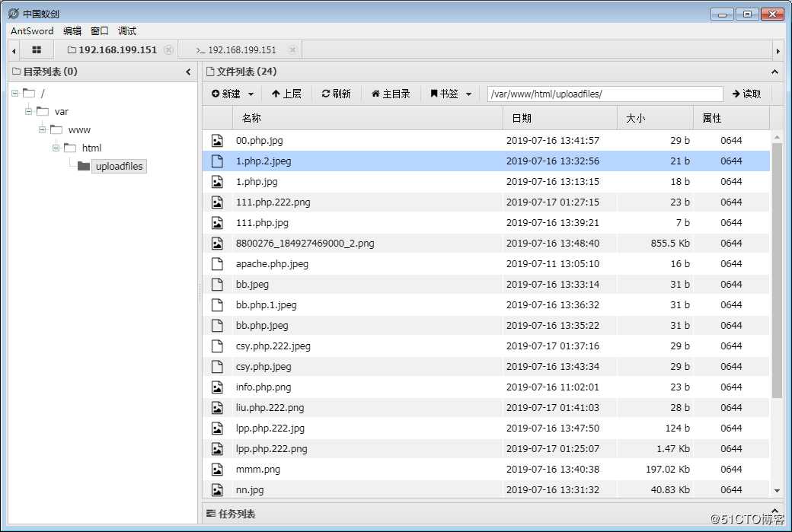Viewport: 792px width, 532px height.
Task: Close the file manager tab
Action: pyautogui.click(x=169, y=50)
